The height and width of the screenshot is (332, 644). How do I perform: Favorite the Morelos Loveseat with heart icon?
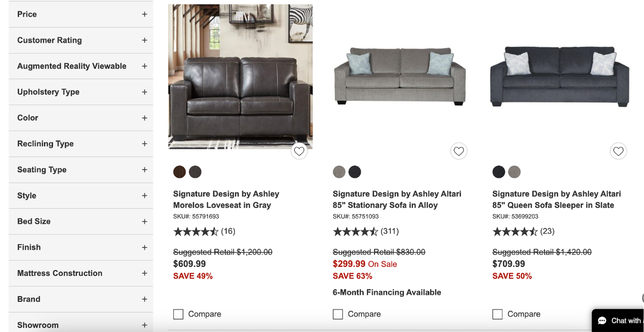pyautogui.click(x=299, y=151)
